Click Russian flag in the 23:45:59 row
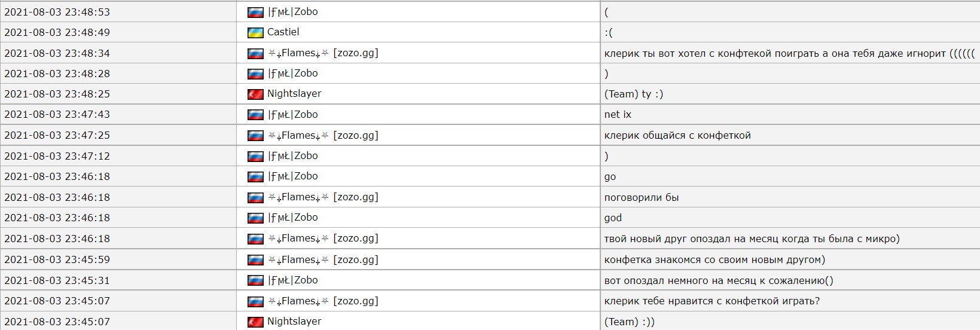Image resolution: width=980 pixels, height=330 pixels. tap(255, 260)
